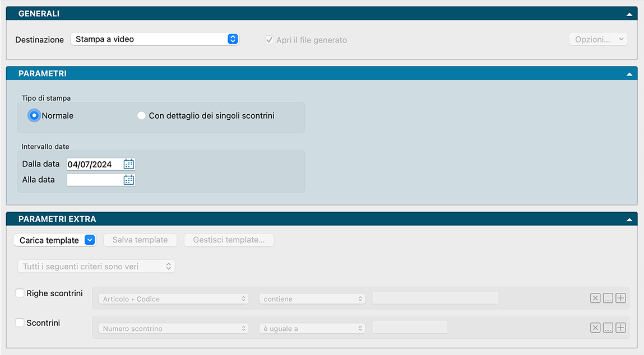Viewport: 644px width, 355px height.
Task: Select Con dettaglio dei singoli scontrini
Action: point(141,115)
